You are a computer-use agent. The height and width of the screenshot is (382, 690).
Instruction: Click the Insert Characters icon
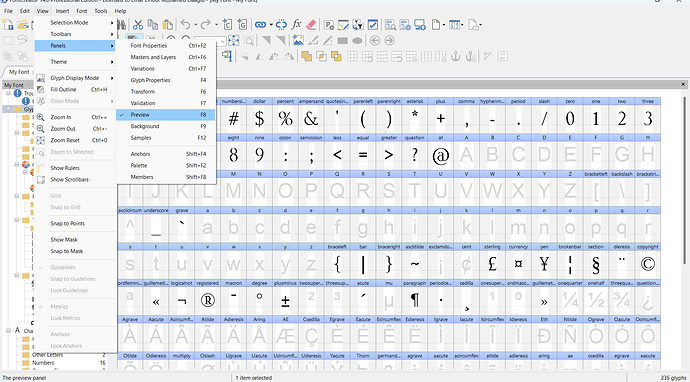pyautogui.click(x=227, y=25)
